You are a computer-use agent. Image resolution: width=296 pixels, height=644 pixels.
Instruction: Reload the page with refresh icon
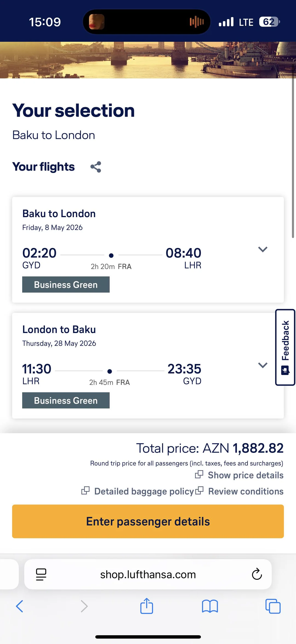pos(257,574)
